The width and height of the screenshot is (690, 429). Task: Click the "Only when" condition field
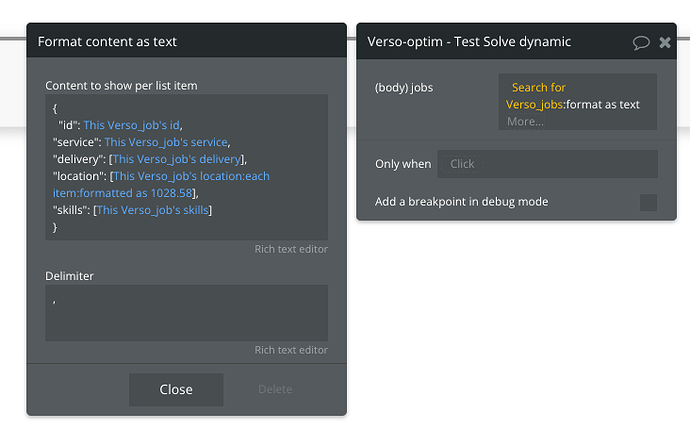click(x=546, y=164)
